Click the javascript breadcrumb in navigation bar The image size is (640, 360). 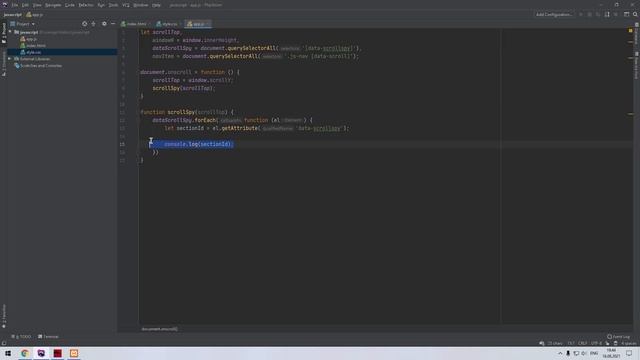tap(12, 15)
